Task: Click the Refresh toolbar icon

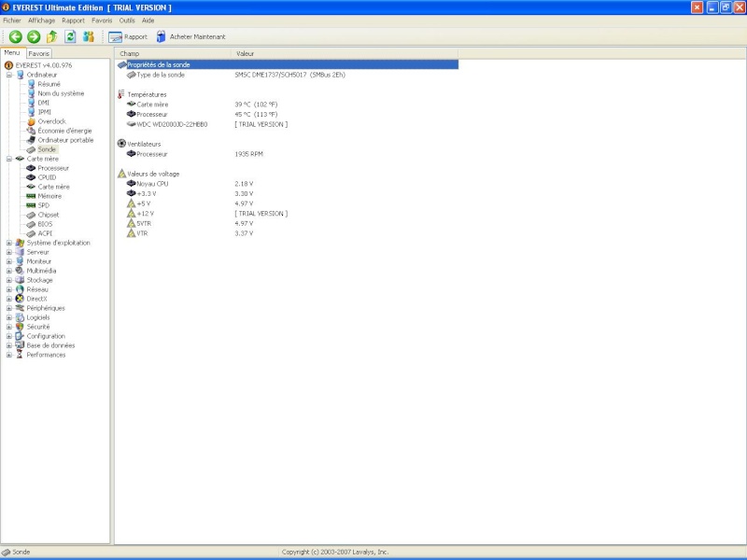Action: tap(70, 36)
